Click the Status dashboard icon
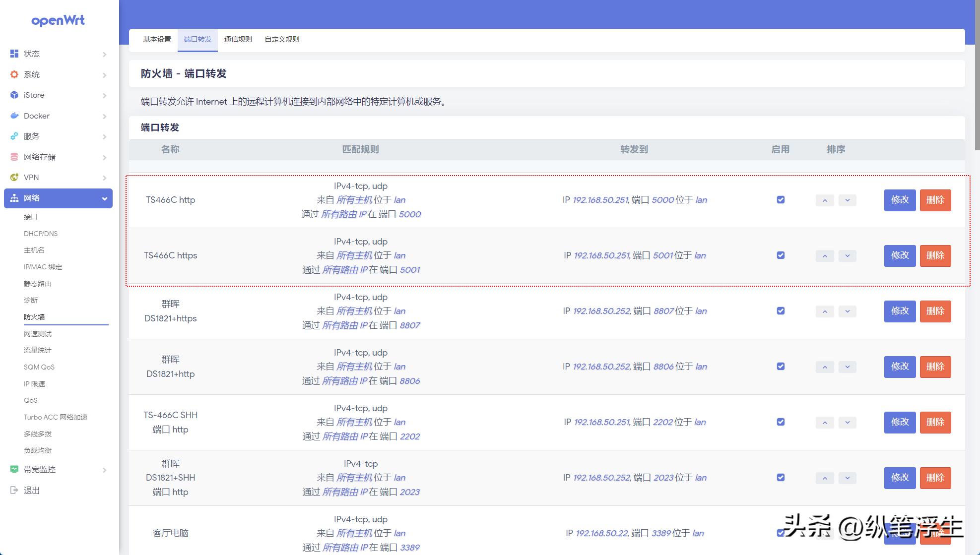This screenshot has width=980, height=555. (x=14, y=54)
